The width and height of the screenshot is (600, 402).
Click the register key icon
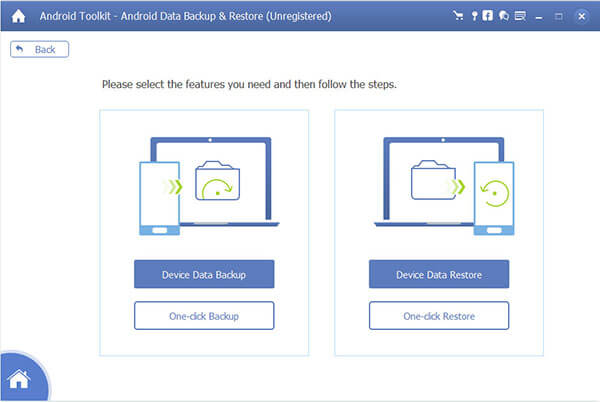(474, 16)
